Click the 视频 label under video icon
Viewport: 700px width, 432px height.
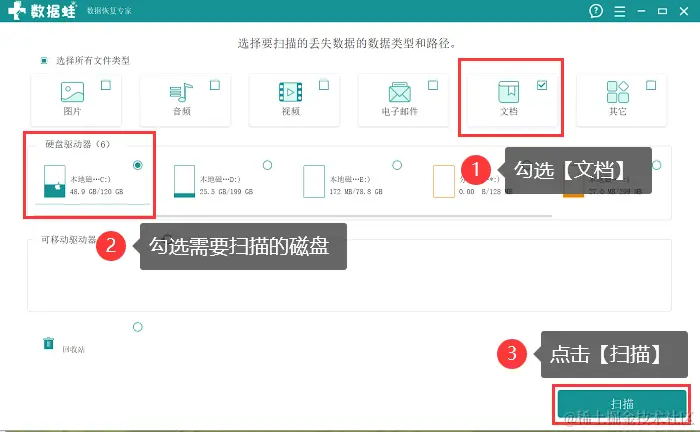(291, 111)
